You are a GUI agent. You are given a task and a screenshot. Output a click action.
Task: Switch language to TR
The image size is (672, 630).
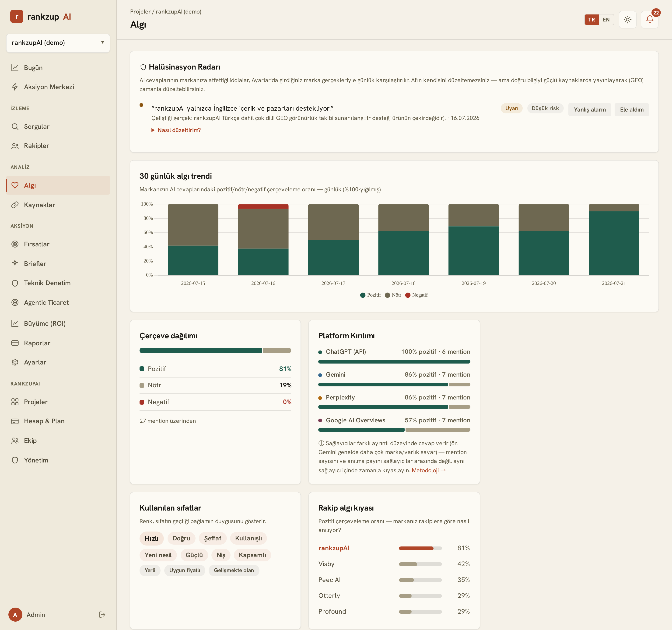click(591, 20)
